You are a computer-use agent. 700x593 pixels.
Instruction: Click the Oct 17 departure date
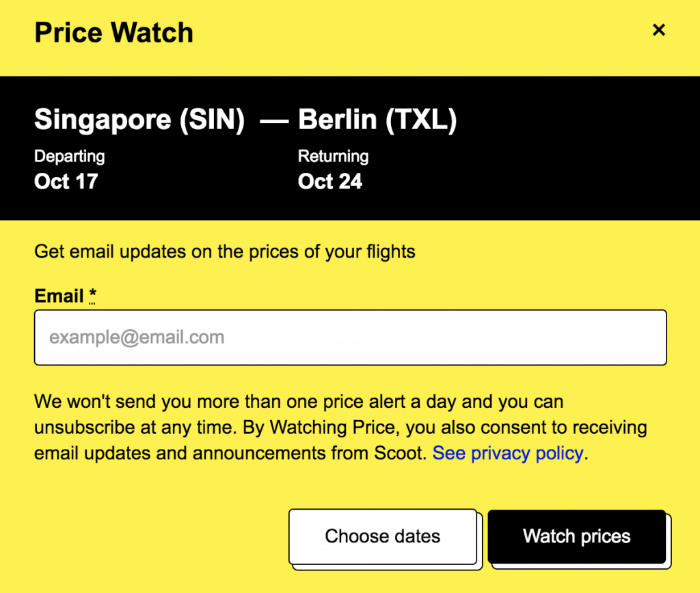point(66,182)
